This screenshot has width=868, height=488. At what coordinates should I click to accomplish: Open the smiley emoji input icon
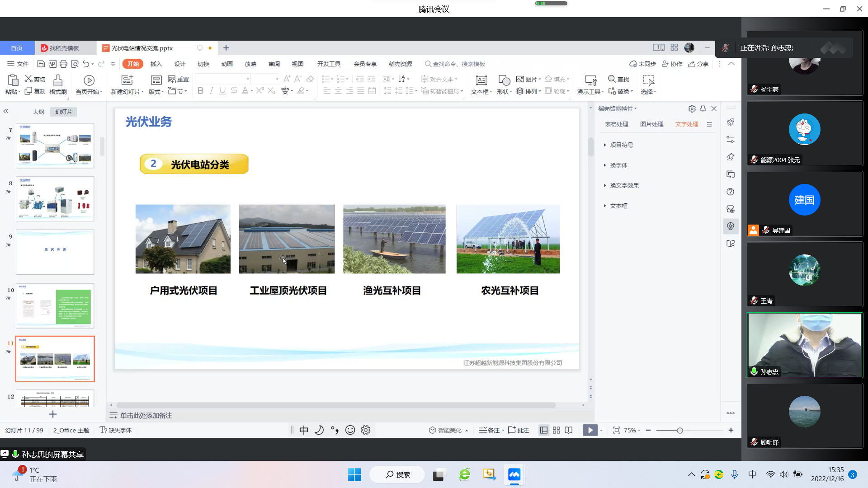(x=350, y=430)
